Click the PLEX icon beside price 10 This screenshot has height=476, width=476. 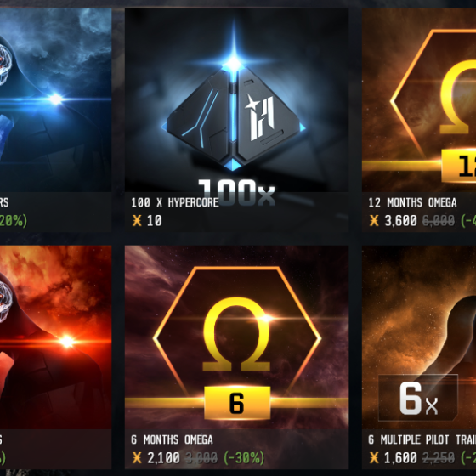pyautogui.click(x=137, y=221)
